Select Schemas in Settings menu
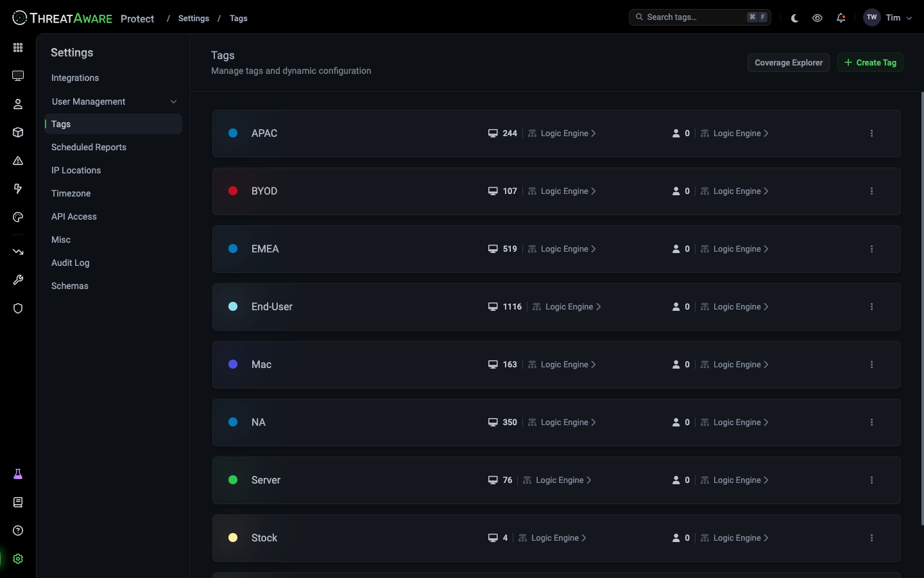 point(70,286)
